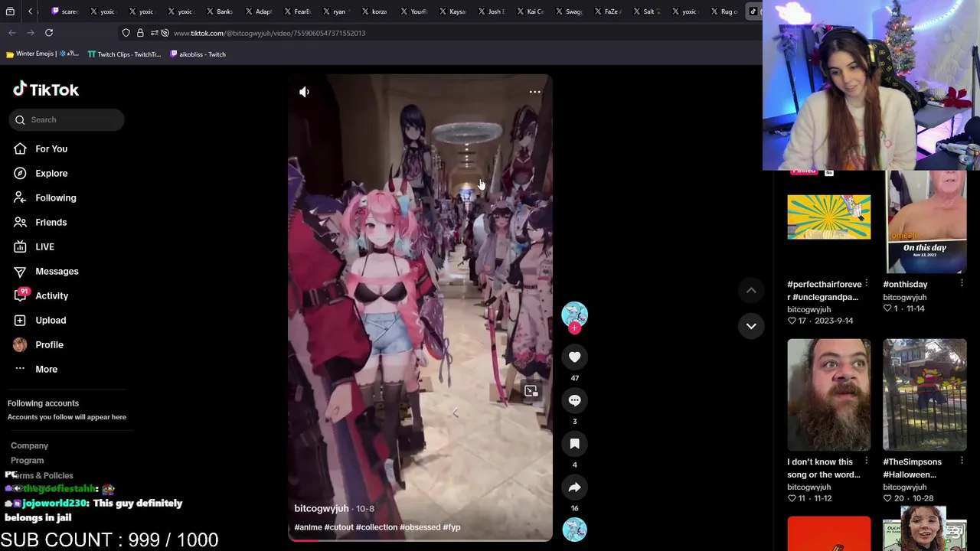Image resolution: width=980 pixels, height=551 pixels.
Task: Open the Winter Emojis bookmark folder
Action: click(42, 54)
